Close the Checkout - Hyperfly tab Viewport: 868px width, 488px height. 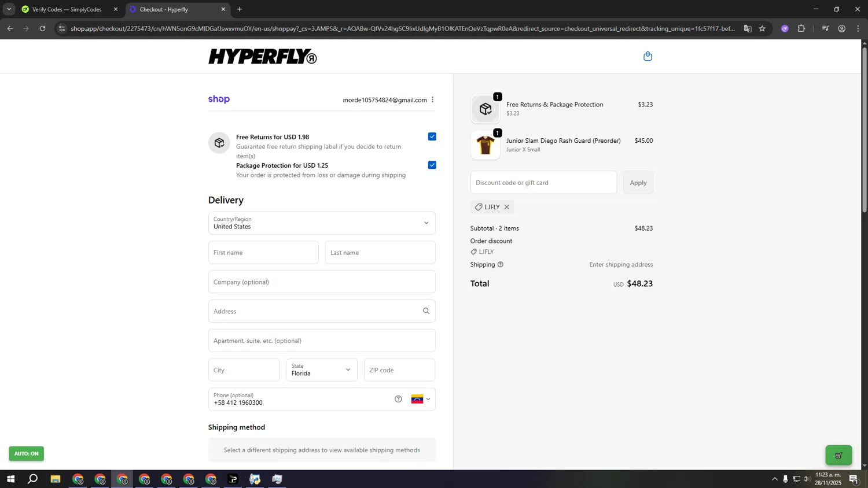coord(223,9)
